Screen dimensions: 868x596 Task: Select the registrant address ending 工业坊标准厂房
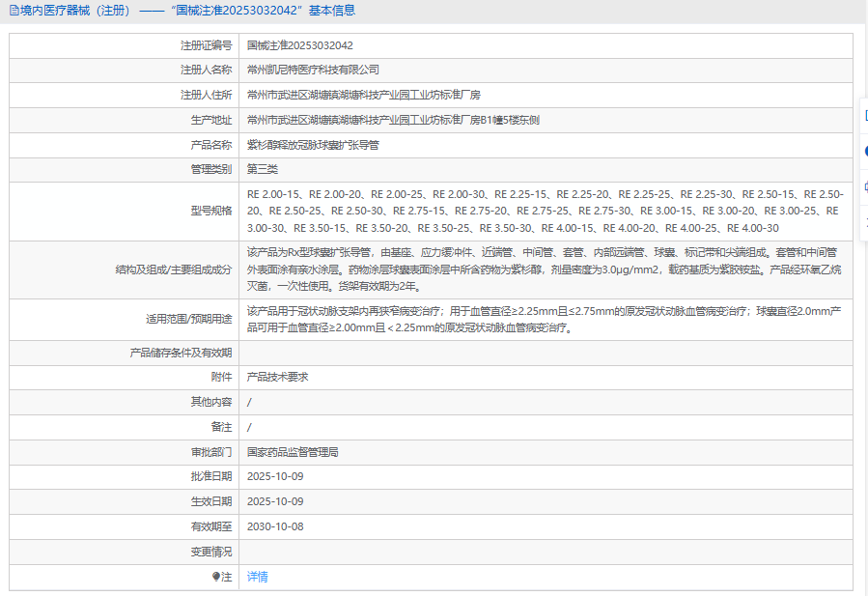(364, 95)
